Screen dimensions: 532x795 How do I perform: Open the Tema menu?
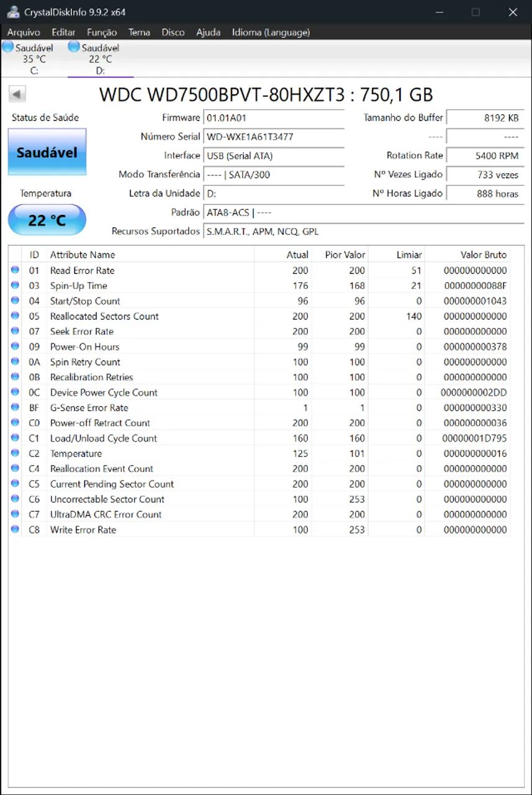(x=139, y=32)
